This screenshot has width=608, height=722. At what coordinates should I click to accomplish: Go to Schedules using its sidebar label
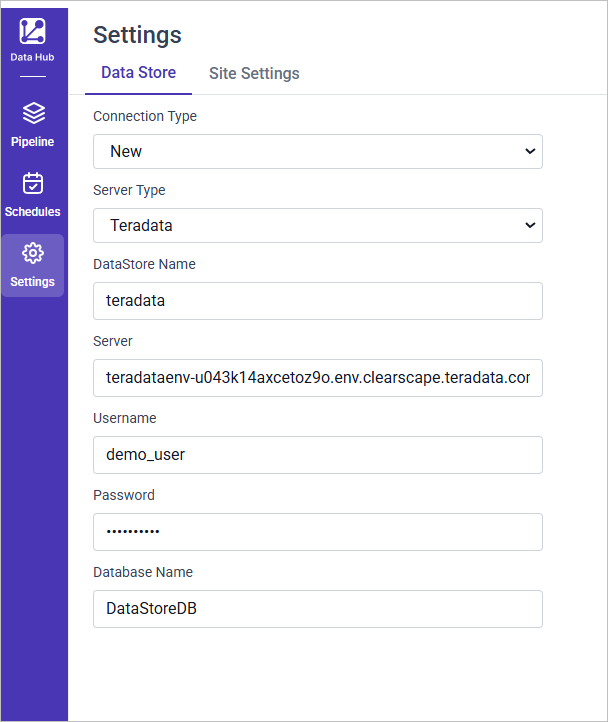33,212
